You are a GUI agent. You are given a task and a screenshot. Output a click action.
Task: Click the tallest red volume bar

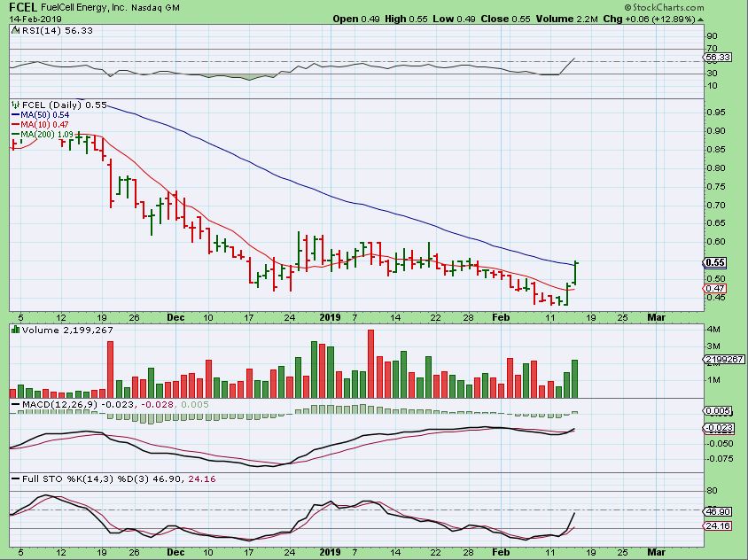tap(370, 364)
